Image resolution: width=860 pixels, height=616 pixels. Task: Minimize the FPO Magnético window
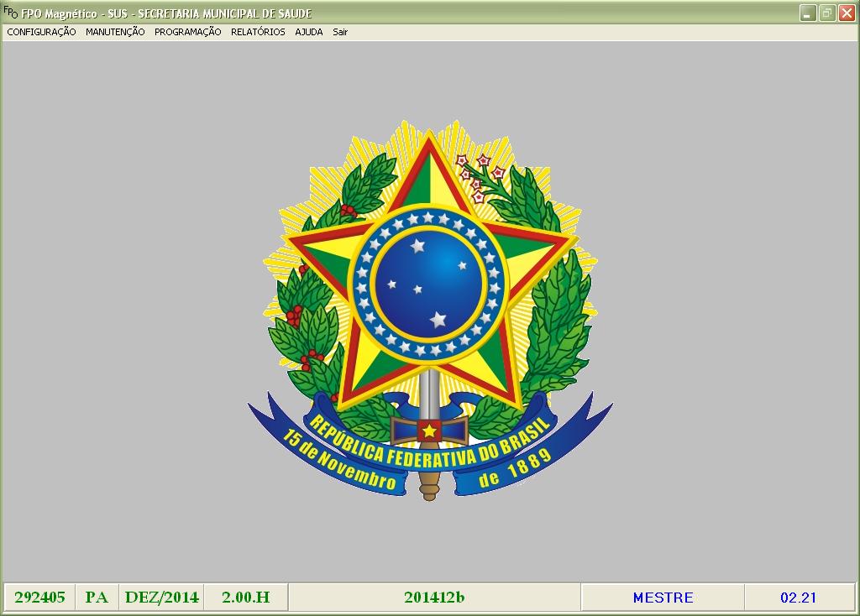point(808,13)
